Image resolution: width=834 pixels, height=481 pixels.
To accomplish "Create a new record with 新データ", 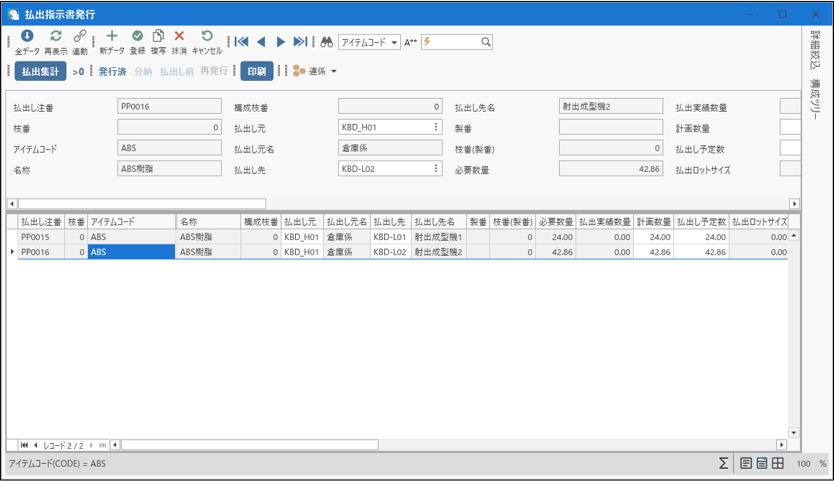I will (x=112, y=37).
